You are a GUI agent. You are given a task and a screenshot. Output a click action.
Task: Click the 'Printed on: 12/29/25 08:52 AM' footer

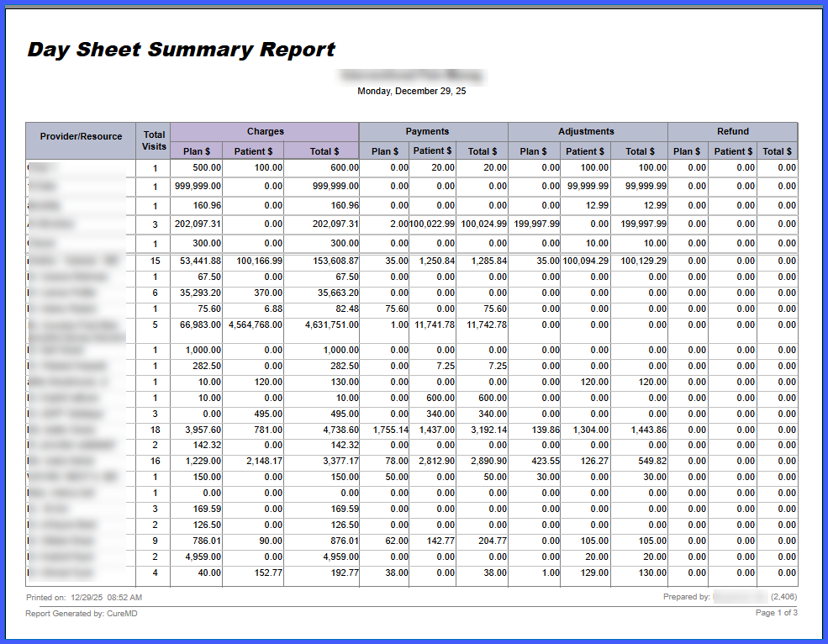pos(84,598)
